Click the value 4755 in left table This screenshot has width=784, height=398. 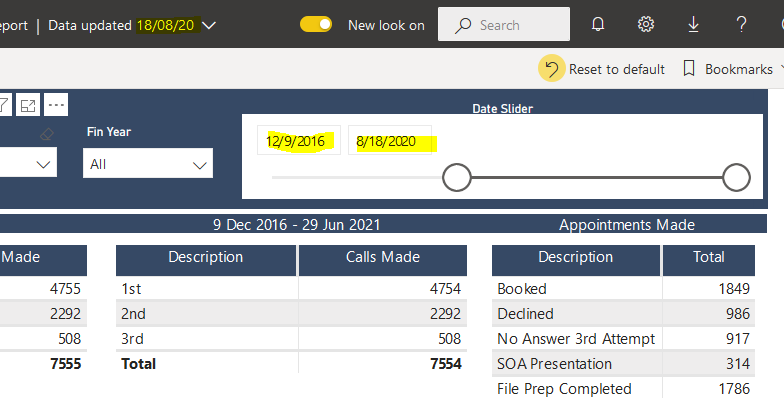point(65,288)
